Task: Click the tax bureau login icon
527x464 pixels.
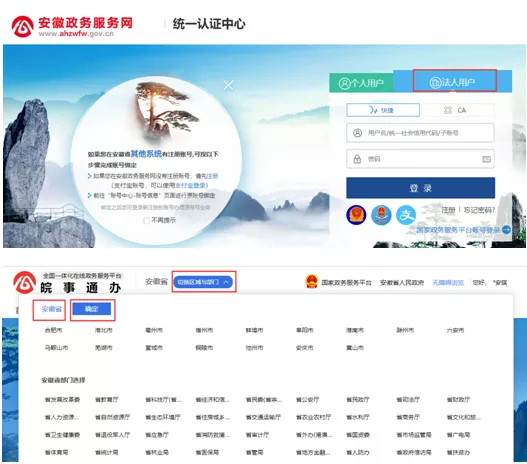Action: (381, 215)
